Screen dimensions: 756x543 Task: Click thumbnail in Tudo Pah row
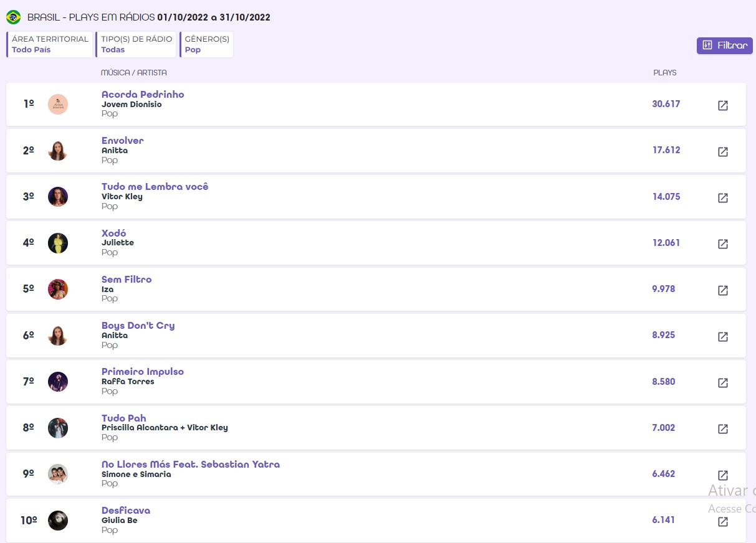[58, 428]
